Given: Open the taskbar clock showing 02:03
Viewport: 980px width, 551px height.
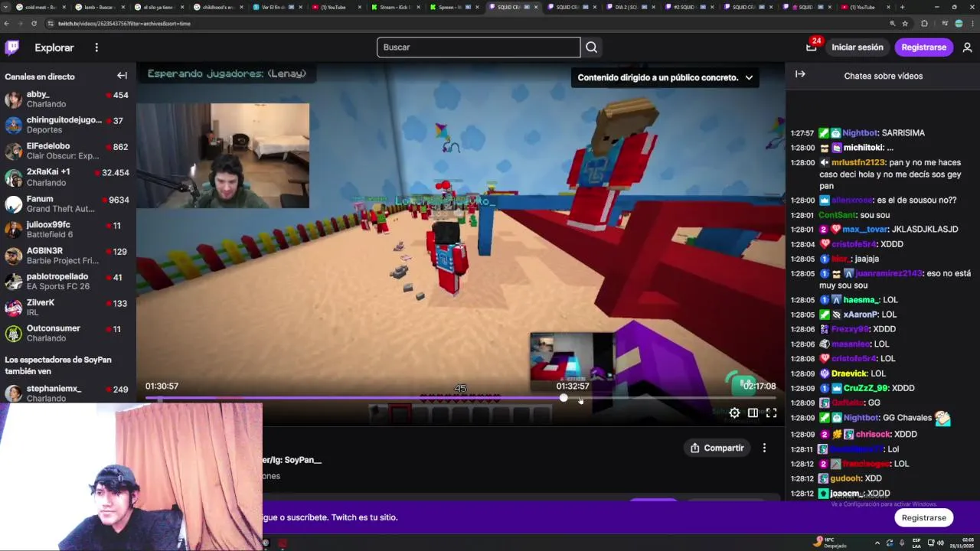Looking at the screenshot, I should (x=962, y=543).
